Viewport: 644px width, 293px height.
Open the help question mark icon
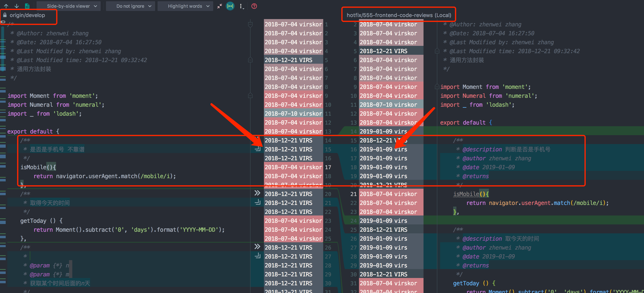click(254, 6)
